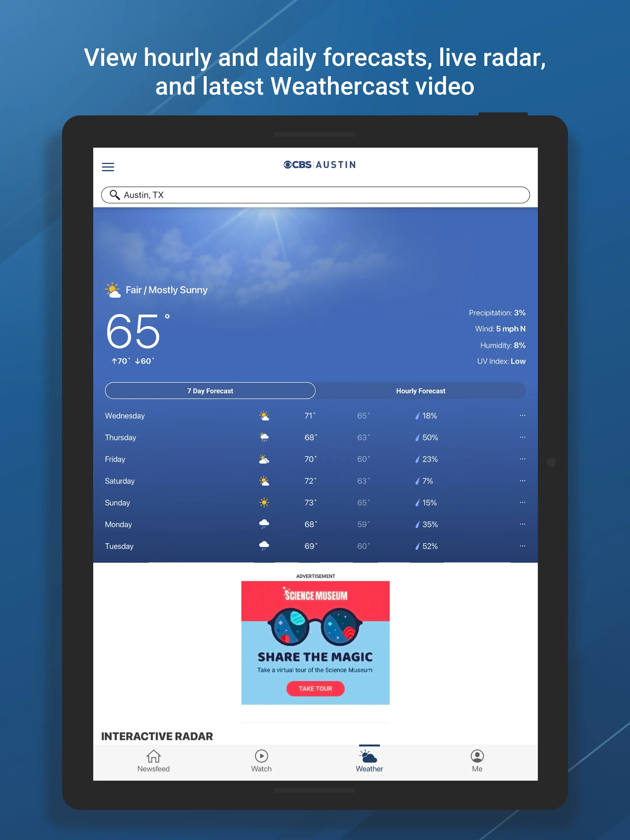Toggle Friday forecast row details
The image size is (630, 840).
point(524,459)
